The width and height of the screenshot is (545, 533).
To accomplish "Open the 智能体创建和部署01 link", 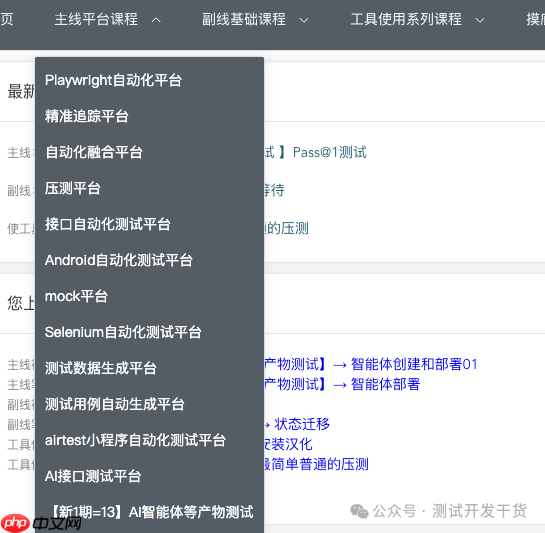I will pos(414,364).
